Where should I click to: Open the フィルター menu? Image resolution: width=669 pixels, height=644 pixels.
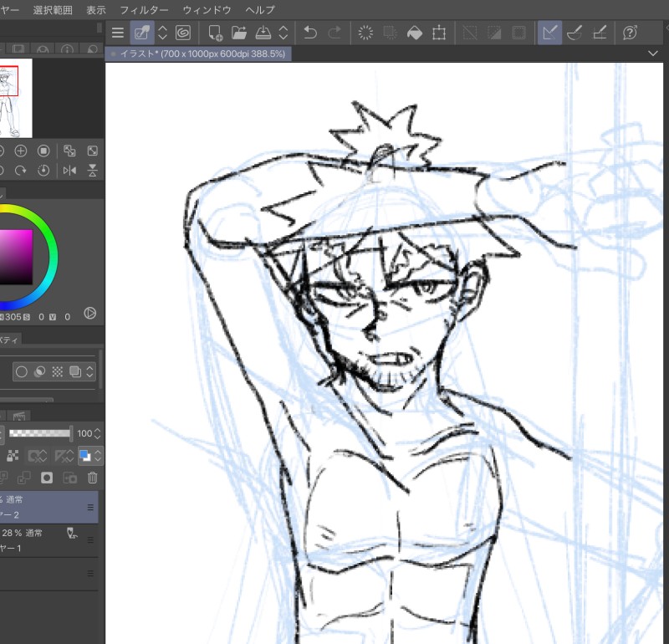click(144, 9)
